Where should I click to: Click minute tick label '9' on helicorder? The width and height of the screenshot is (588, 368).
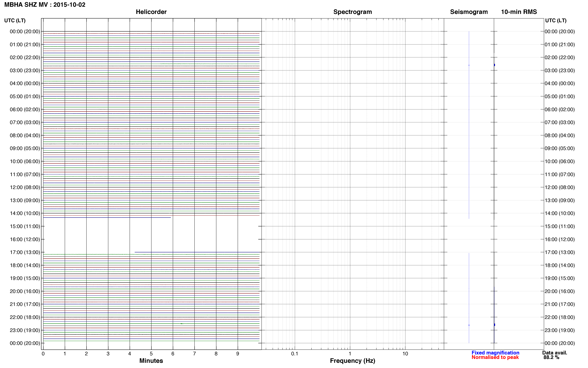[238, 354]
